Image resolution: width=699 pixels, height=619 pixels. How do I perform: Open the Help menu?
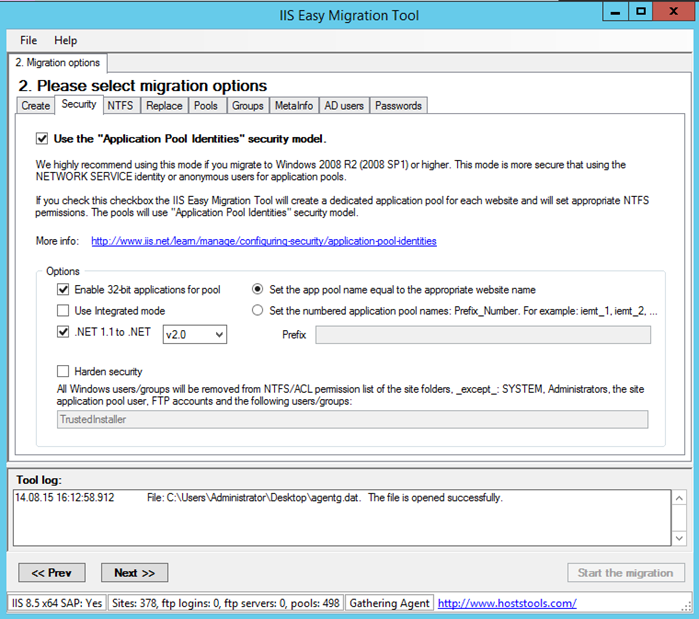(66, 41)
